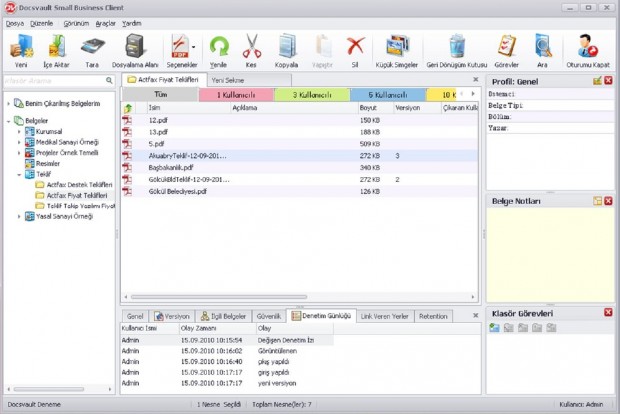Open the Seçenekler dropdown arrow

coord(194,47)
